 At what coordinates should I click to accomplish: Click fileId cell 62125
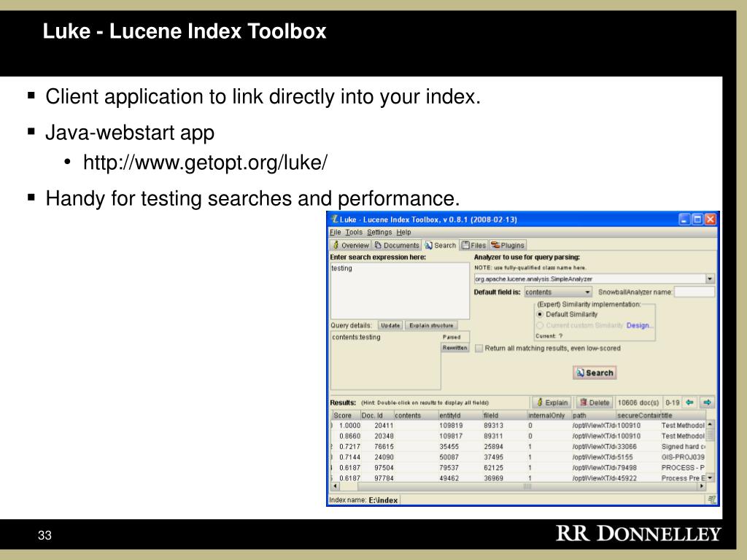[493, 467]
